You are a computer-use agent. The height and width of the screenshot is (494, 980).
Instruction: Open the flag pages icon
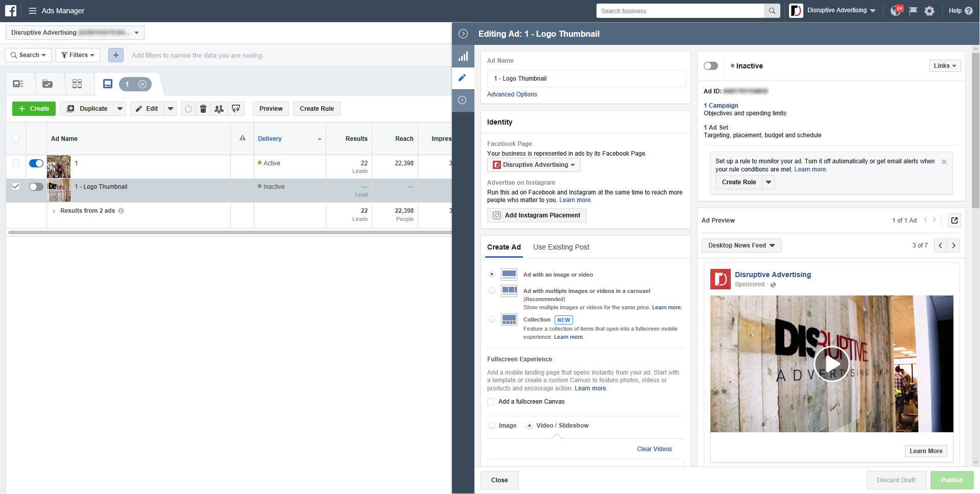click(x=913, y=11)
